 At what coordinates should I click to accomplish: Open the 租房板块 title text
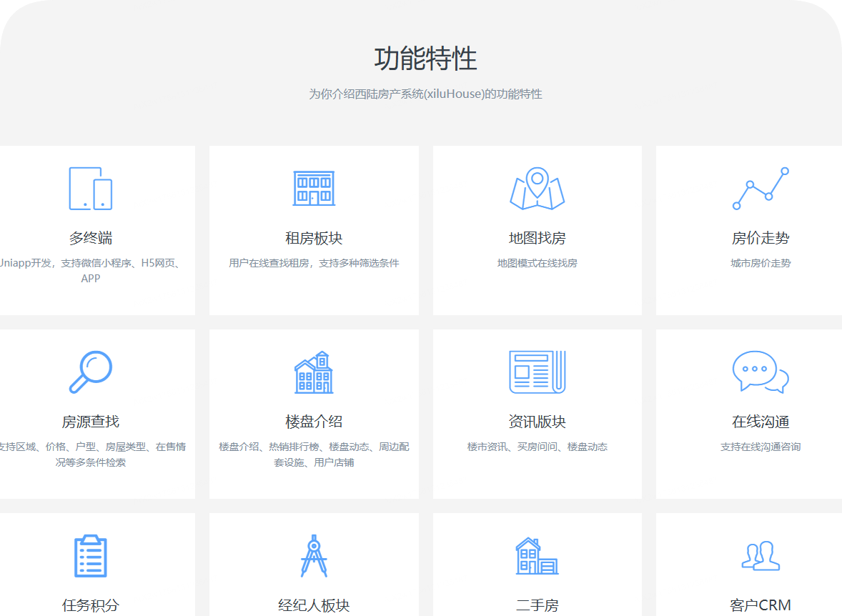pyautogui.click(x=314, y=238)
